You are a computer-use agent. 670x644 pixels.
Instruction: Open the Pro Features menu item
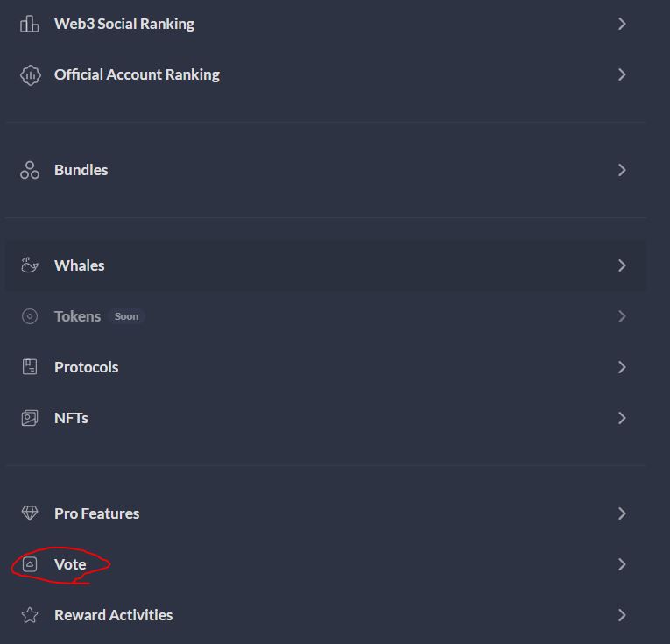[x=326, y=513]
